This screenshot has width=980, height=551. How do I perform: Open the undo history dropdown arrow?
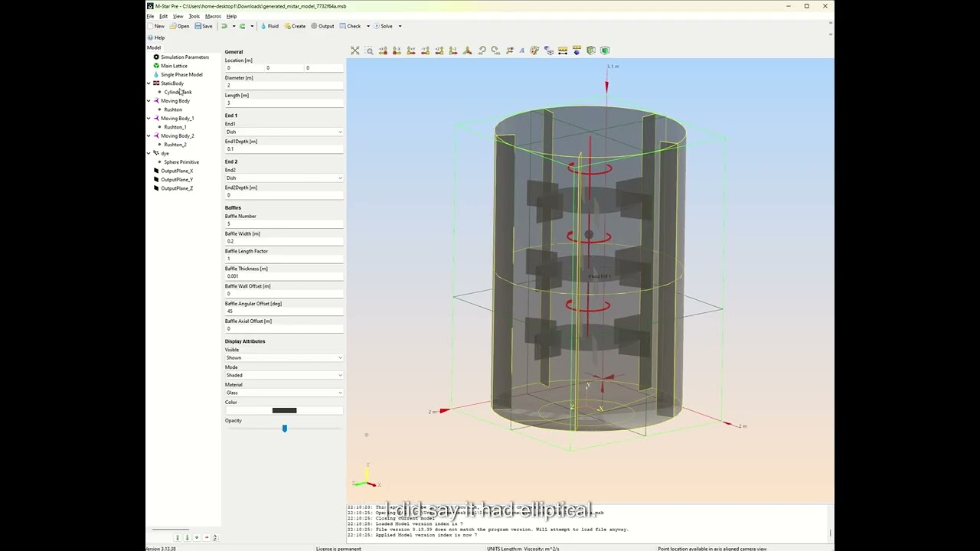coord(234,26)
